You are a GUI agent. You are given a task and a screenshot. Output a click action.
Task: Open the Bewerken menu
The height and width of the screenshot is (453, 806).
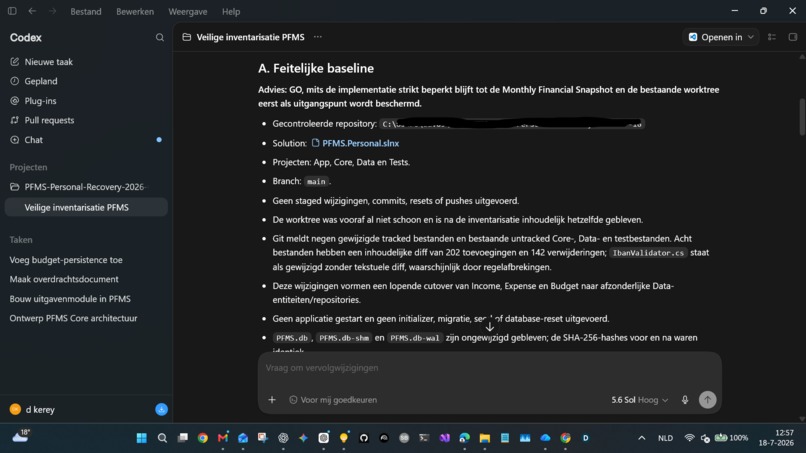point(135,11)
